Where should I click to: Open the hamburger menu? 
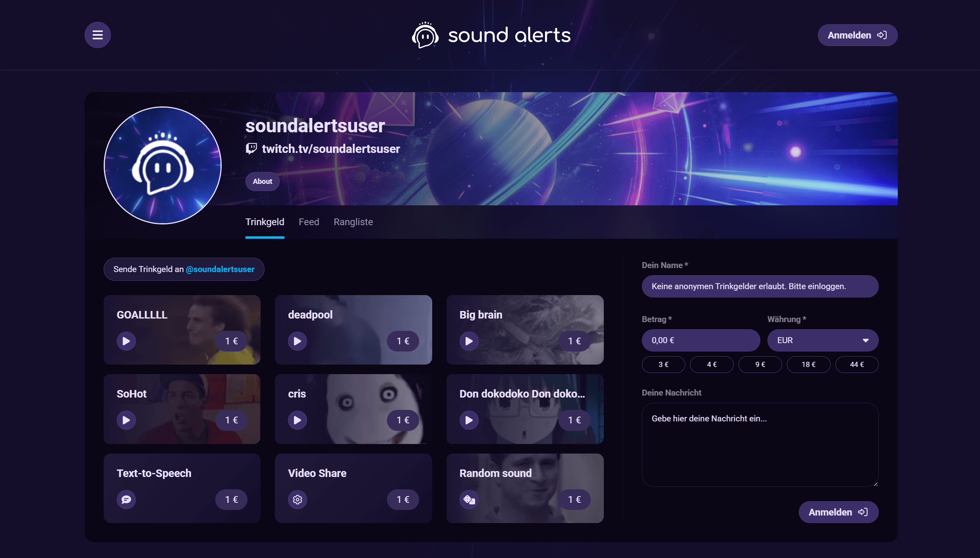[x=97, y=35]
